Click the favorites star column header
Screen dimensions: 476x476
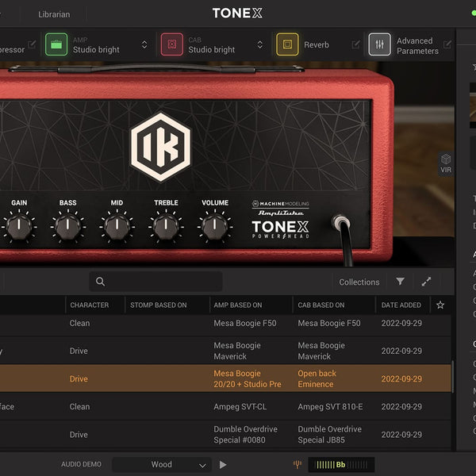coord(440,305)
